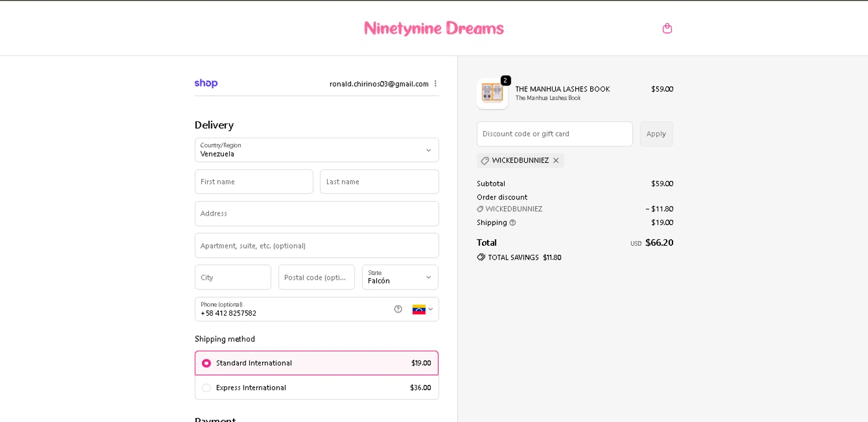Click the Shop Pay logo
Viewport: 868px width, 422px height.
click(x=206, y=83)
